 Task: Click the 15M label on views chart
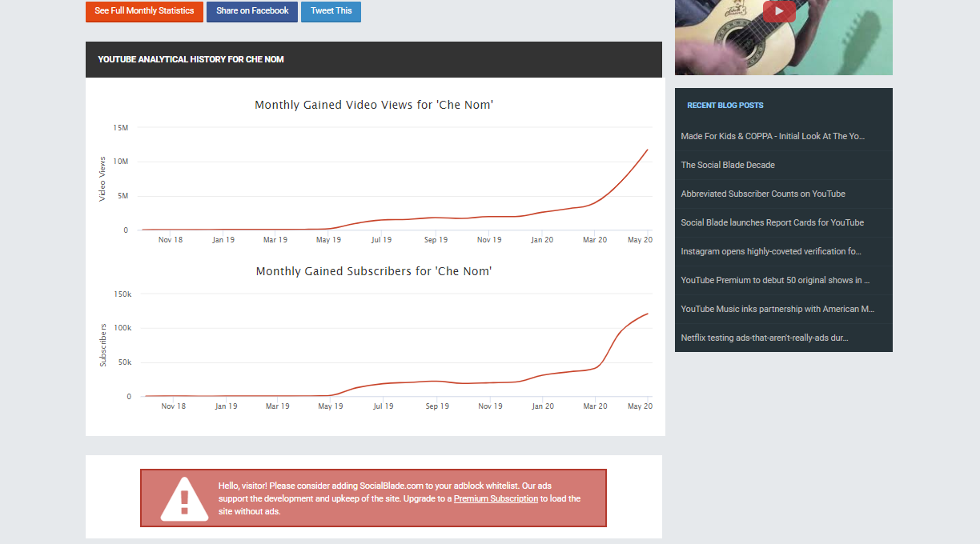tap(121, 127)
